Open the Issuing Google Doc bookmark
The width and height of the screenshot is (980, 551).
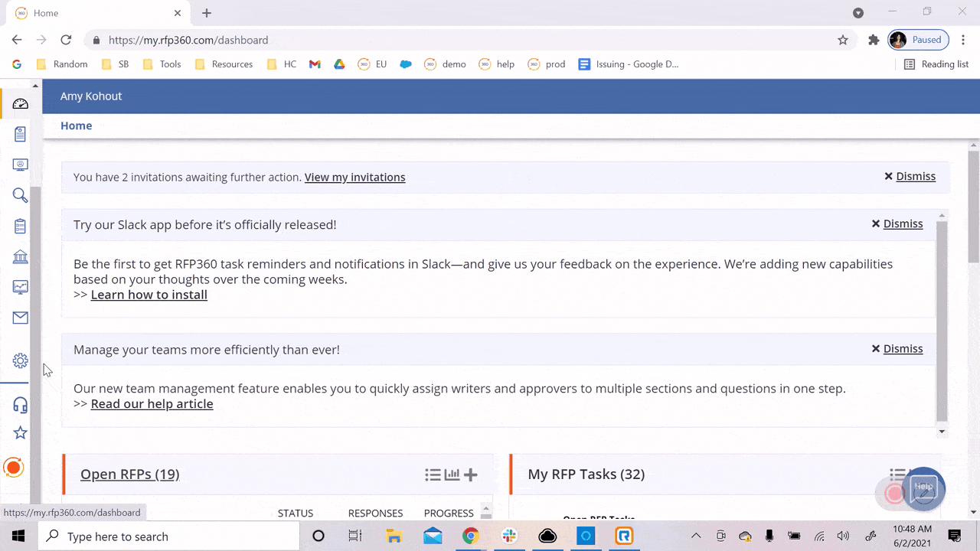click(x=629, y=64)
